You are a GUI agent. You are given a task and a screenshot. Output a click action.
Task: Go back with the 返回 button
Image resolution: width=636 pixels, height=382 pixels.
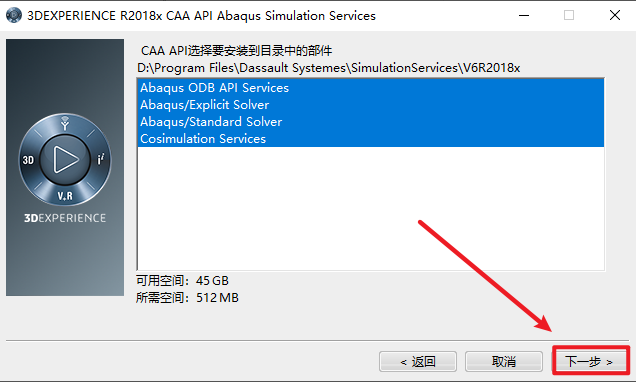pos(418,361)
